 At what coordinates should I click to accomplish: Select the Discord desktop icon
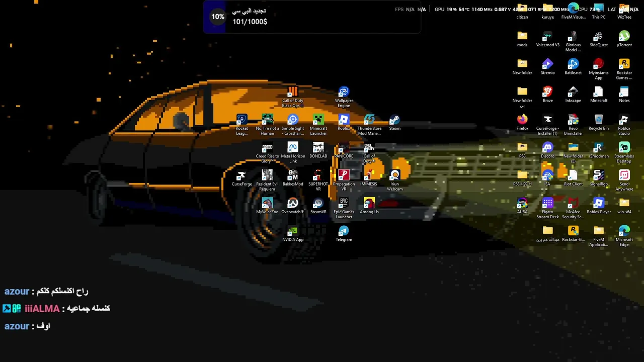(547, 150)
